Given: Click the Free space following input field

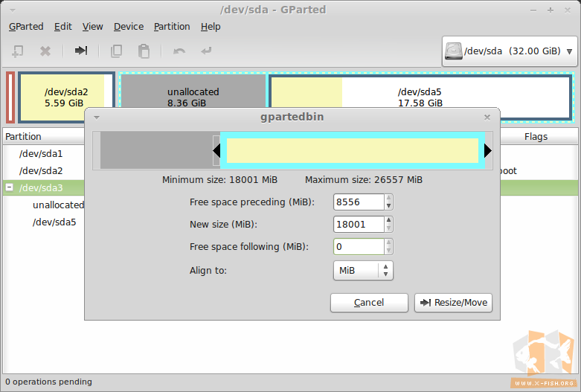Looking at the screenshot, I should pos(359,246).
